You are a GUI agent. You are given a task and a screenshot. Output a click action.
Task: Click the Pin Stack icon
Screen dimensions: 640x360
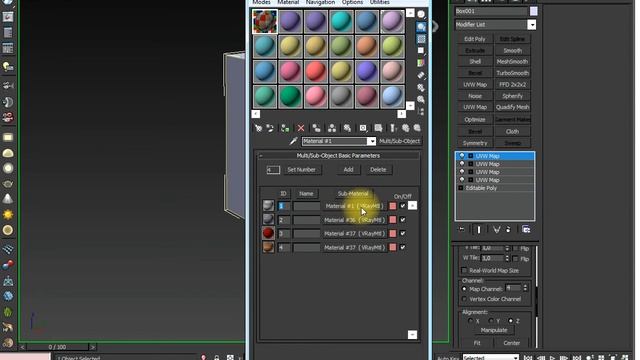(x=462, y=229)
